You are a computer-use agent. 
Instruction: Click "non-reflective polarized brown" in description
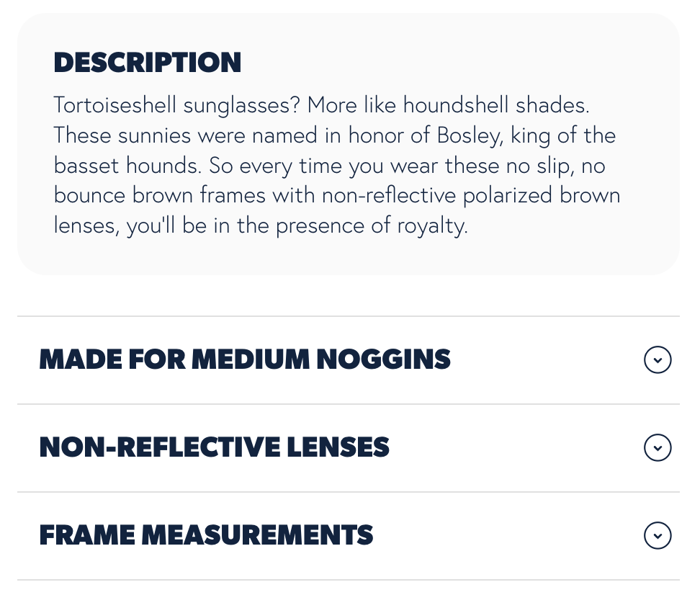[x=471, y=196]
